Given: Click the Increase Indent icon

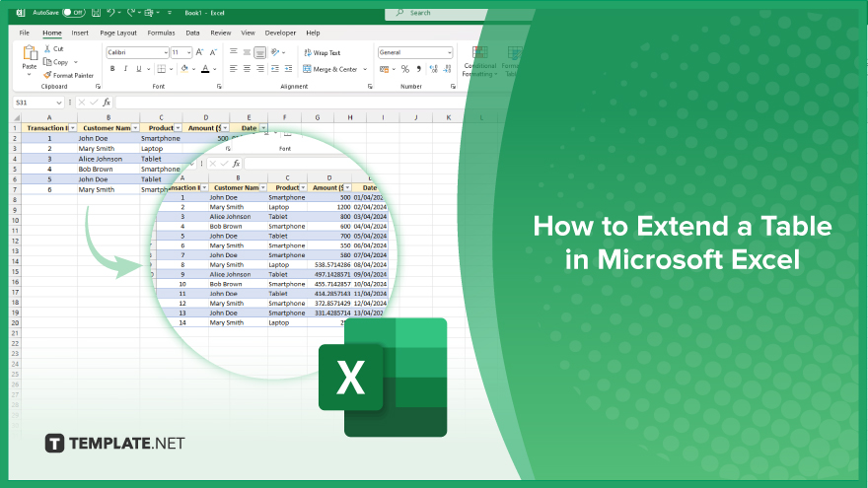Looking at the screenshot, I should pos(288,69).
